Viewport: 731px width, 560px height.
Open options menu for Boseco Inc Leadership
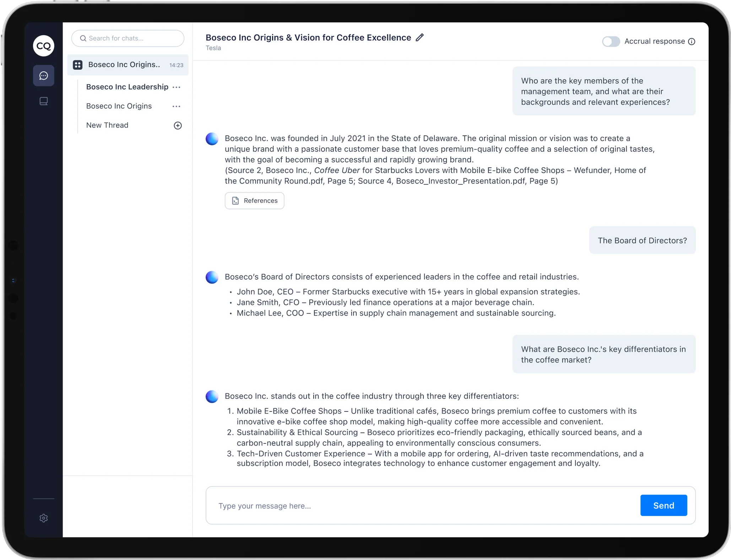click(x=177, y=87)
